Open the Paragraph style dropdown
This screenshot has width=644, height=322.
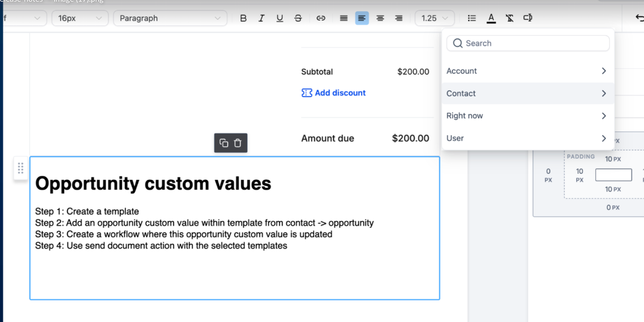click(170, 18)
